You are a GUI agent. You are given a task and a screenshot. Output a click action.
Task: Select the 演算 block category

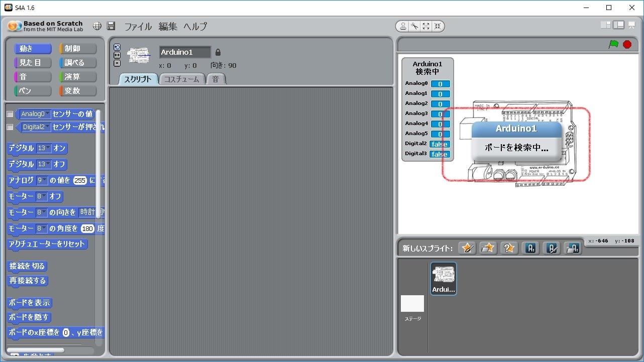(x=78, y=77)
